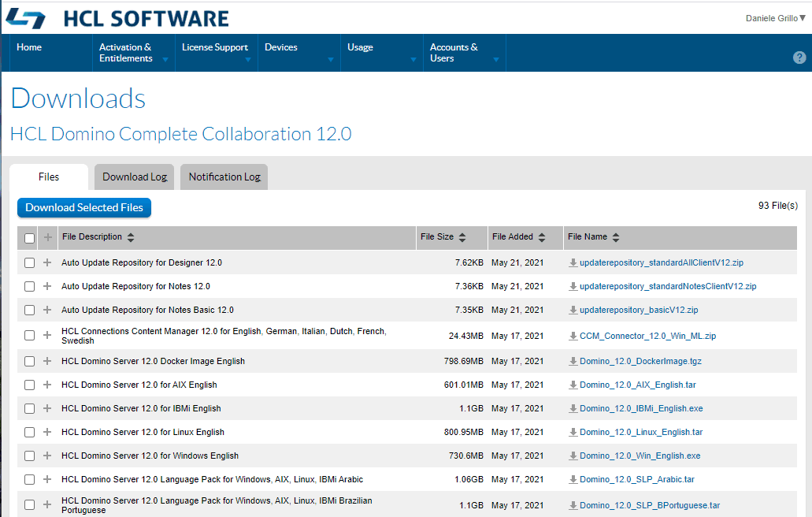Viewport: 812px width, 517px height.
Task: Check Auto Update Repository for Notes 12.0
Action: (29, 286)
